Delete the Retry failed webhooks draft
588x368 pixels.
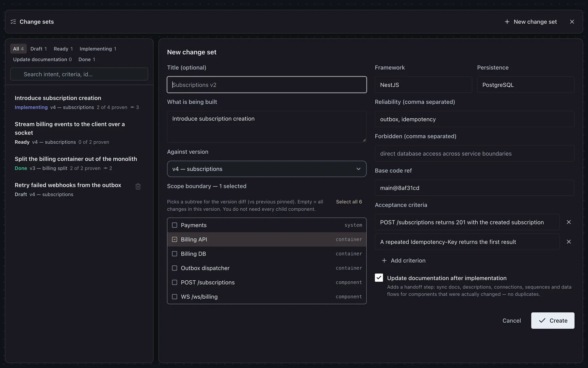click(138, 186)
